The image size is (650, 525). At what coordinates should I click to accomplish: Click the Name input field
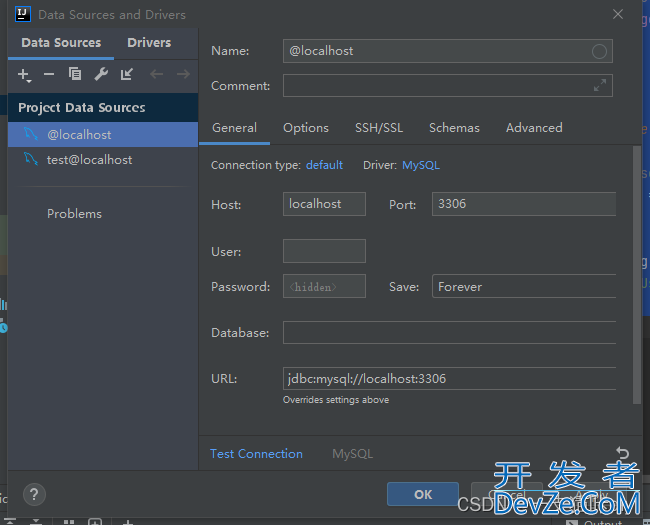pos(448,51)
